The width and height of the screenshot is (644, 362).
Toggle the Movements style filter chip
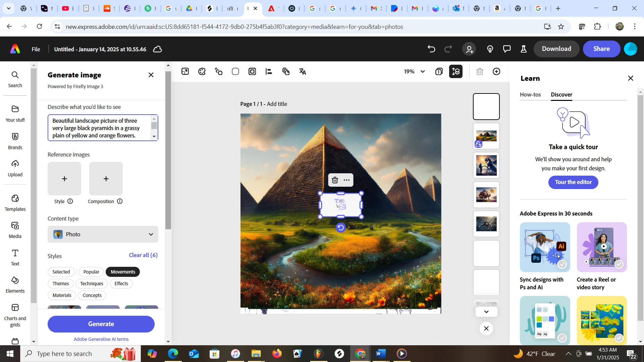tap(123, 272)
